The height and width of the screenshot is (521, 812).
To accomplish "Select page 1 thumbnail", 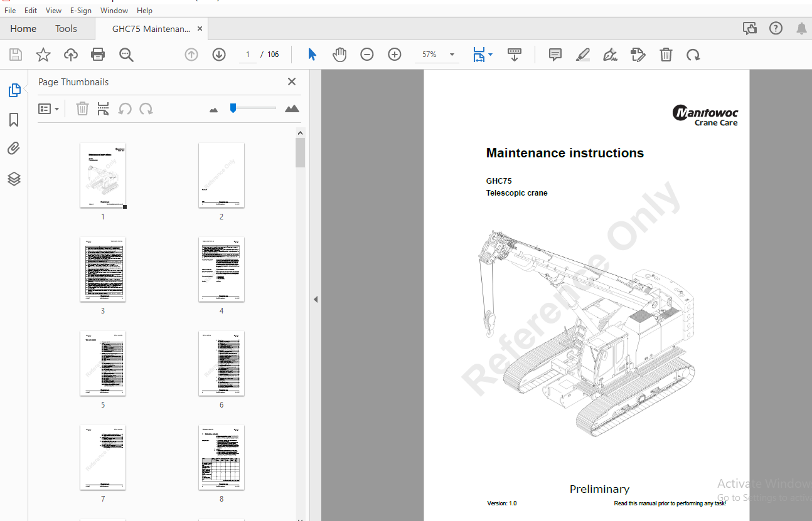I will pyautogui.click(x=103, y=175).
